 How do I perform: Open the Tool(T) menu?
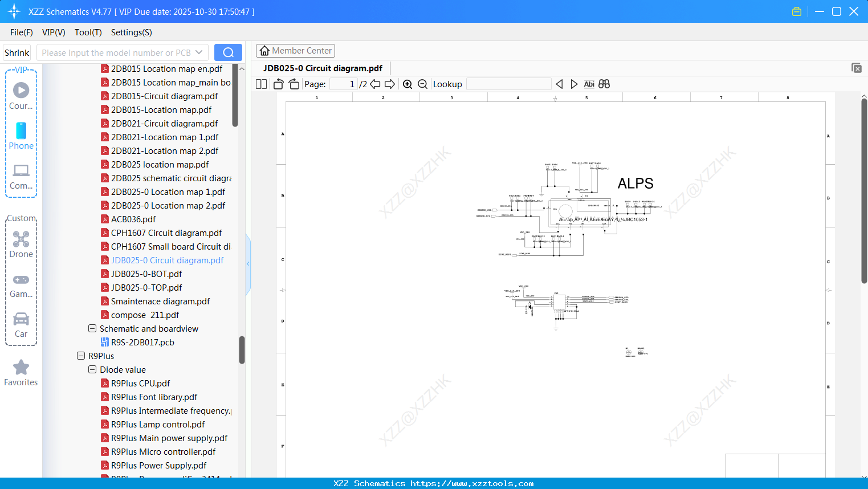(x=88, y=32)
